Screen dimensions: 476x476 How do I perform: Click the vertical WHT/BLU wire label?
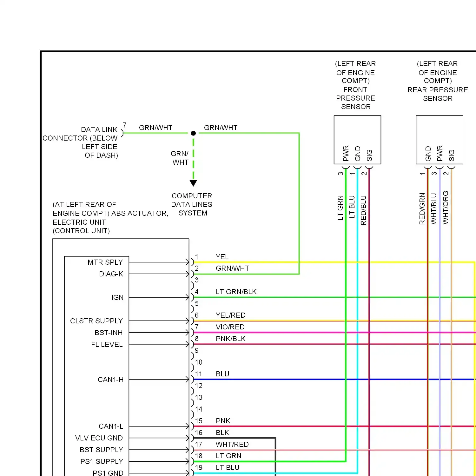(x=434, y=208)
